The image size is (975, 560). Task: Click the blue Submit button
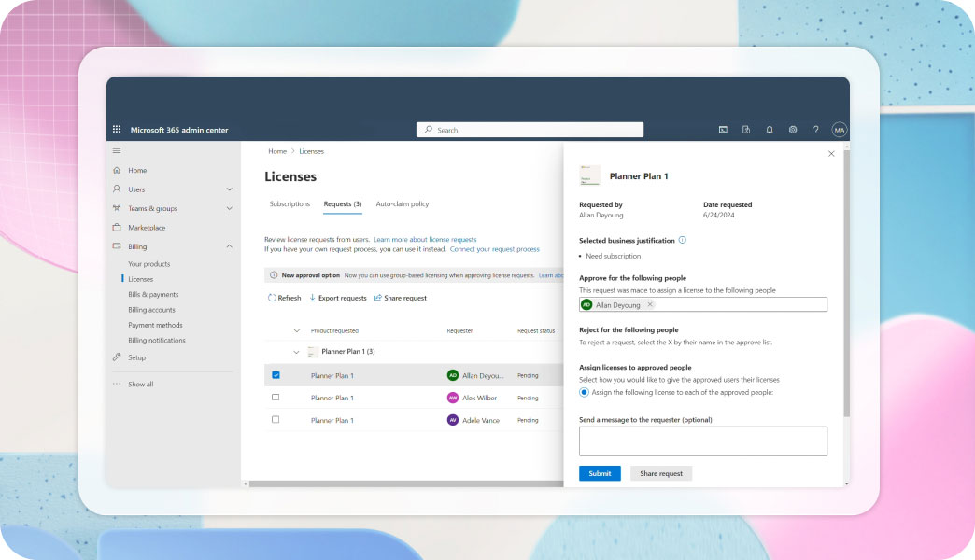(600, 473)
